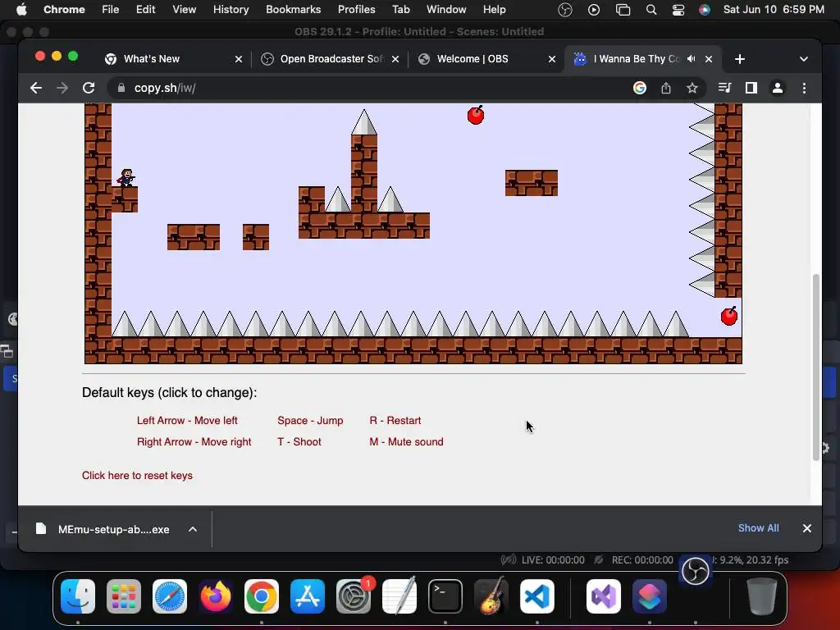Close the downloads bar
Screen dimensions: 840x630
coord(807,528)
